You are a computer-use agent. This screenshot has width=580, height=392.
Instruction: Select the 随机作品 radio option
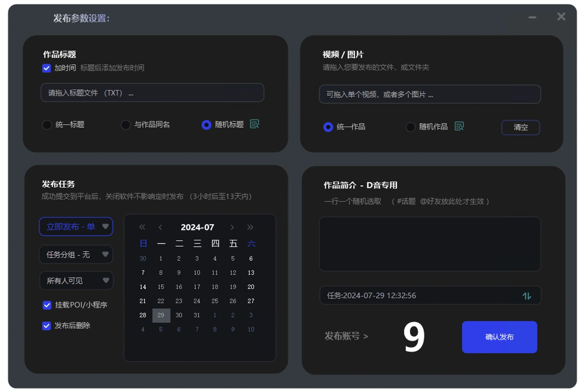[x=411, y=127]
